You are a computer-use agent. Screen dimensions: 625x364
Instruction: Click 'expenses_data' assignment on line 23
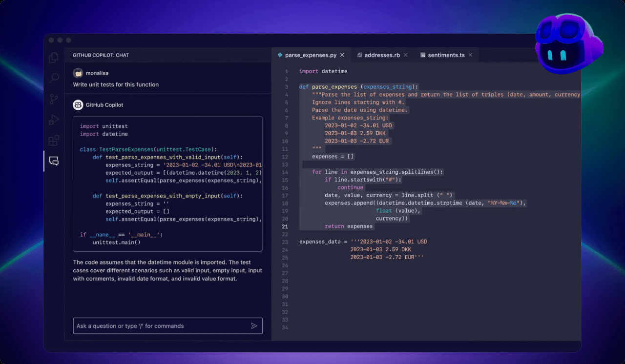pyautogui.click(x=363, y=242)
